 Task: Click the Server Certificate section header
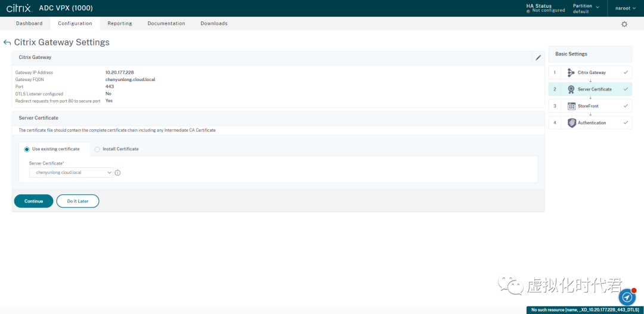pos(39,118)
